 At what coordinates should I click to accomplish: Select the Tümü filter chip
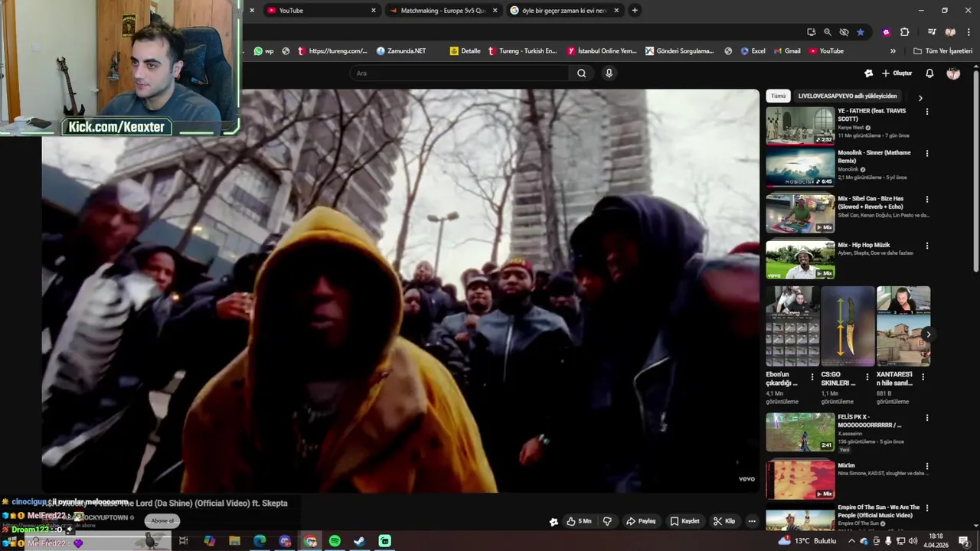coord(778,96)
